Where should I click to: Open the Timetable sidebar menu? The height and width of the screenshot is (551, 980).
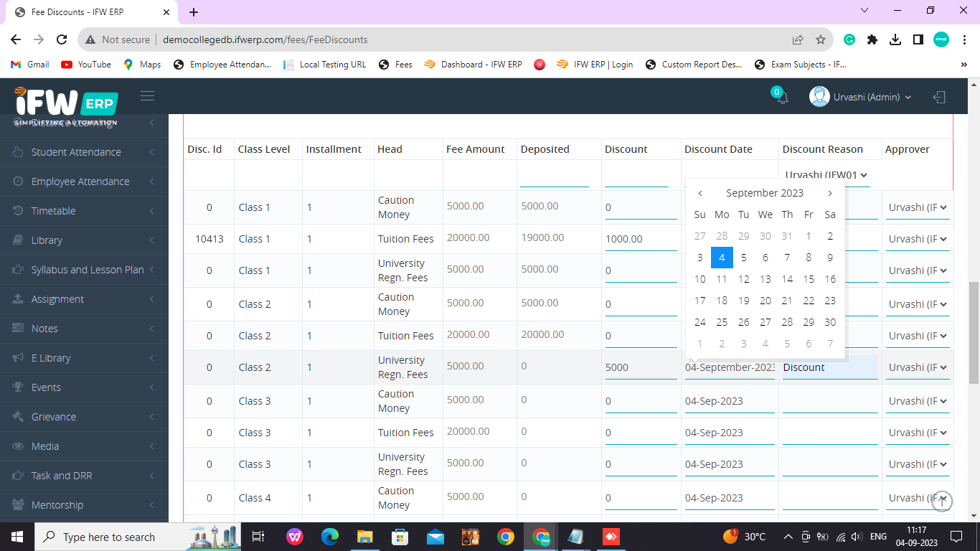pos(84,211)
